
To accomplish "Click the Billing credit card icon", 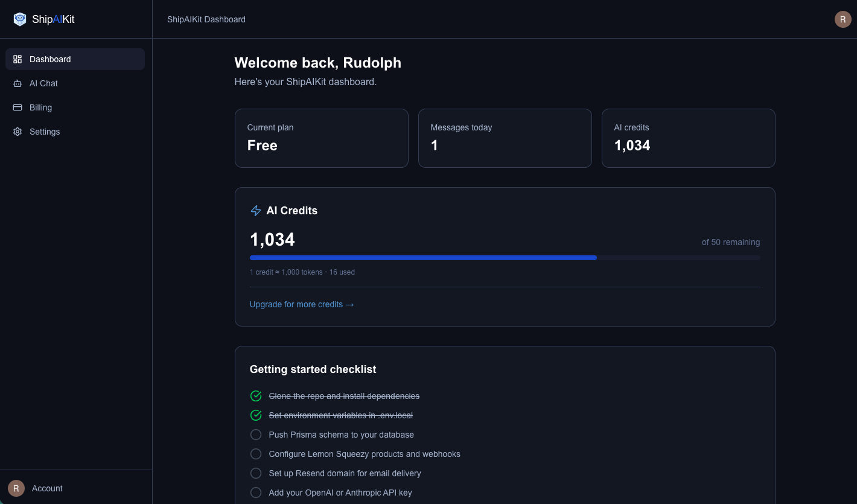I will (18, 107).
